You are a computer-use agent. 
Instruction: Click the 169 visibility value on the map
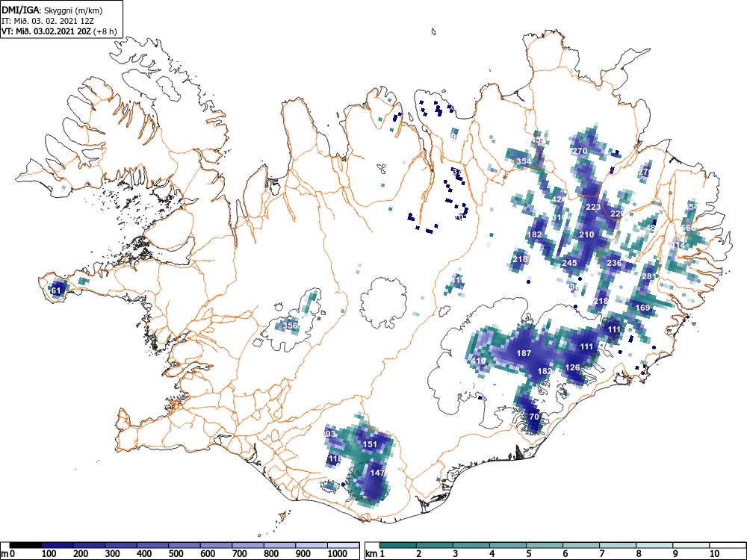pos(642,307)
